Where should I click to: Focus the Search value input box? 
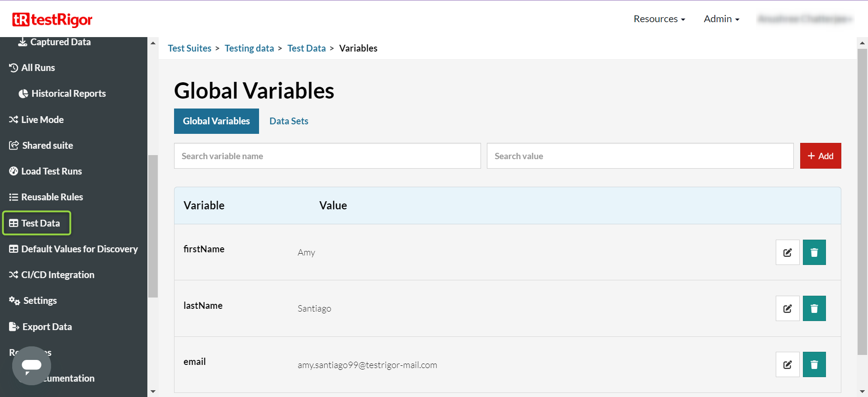pos(640,156)
